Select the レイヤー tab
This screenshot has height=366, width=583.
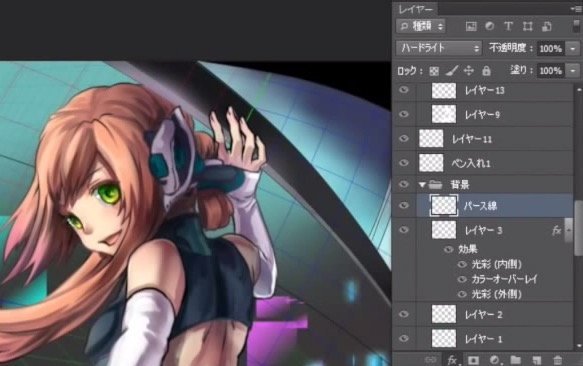[x=416, y=9]
